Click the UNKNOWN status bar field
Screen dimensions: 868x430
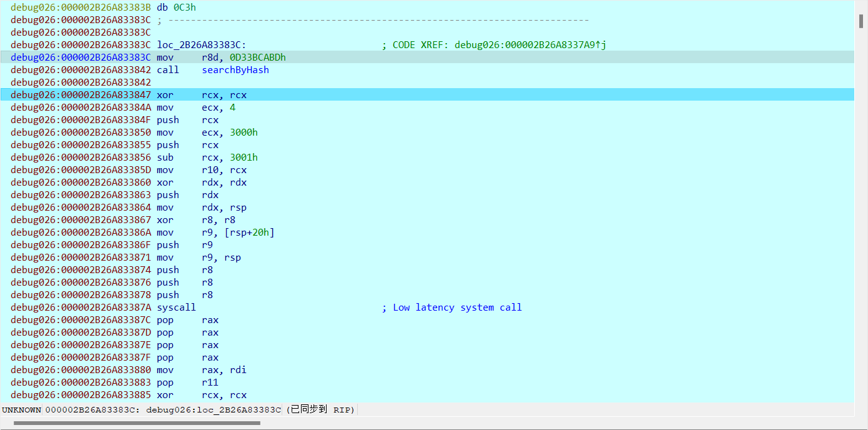21,410
